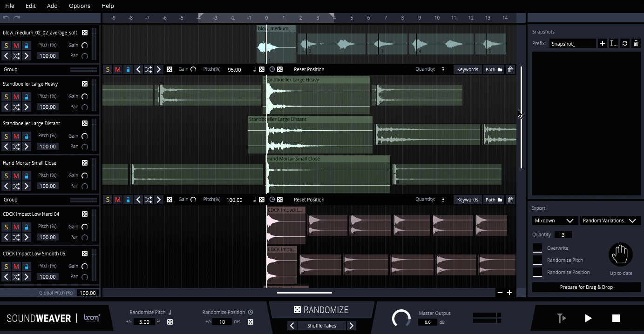Image resolution: width=644 pixels, height=334 pixels.
Task: Click the add snapshot plus icon
Action: (x=603, y=43)
